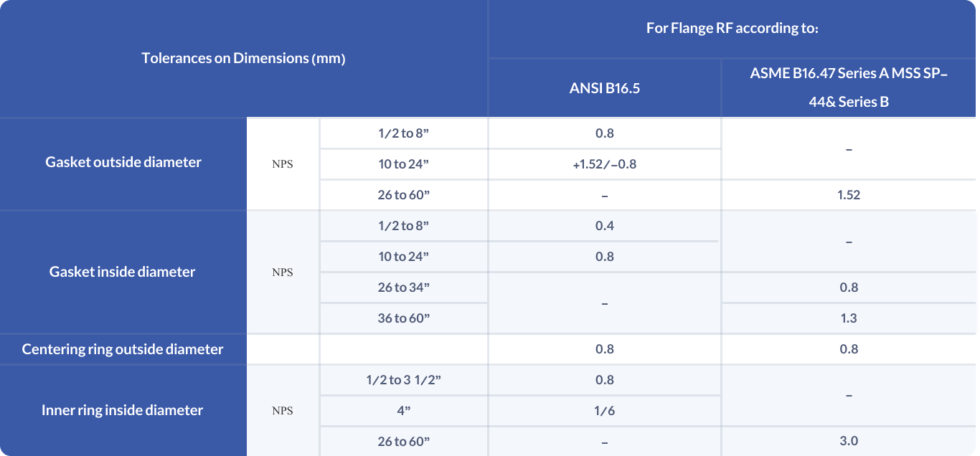
Task: Select the "36 to 60"" size range cell
Action: 403,318
